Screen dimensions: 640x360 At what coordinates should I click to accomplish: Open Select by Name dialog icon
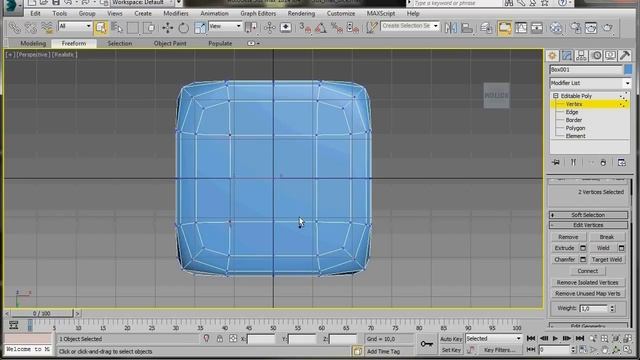click(117, 28)
